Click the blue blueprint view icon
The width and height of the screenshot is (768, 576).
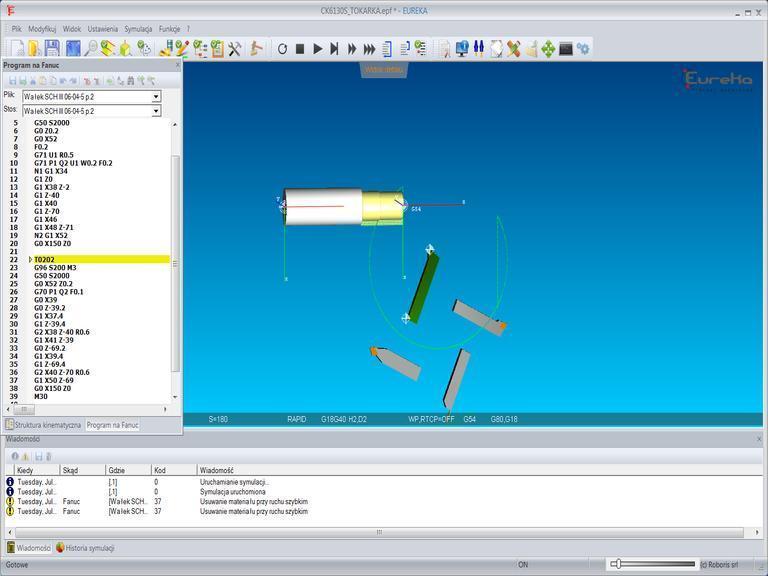tap(73, 48)
